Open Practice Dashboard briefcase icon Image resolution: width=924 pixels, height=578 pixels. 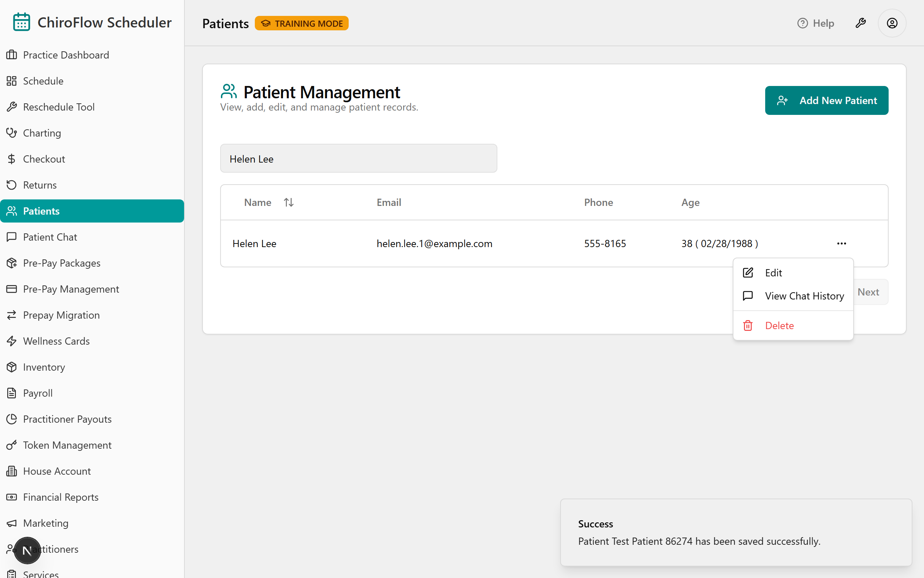click(x=12, y=55)
